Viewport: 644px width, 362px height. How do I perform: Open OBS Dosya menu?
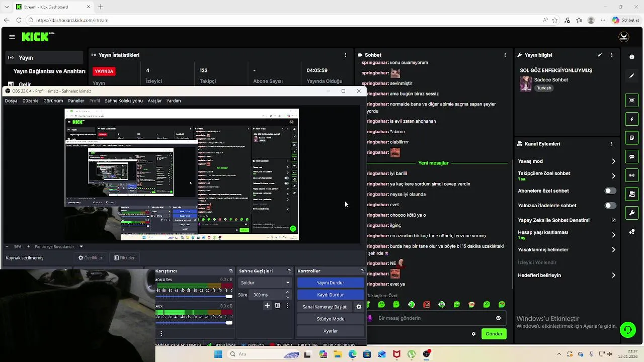[11, 101]
